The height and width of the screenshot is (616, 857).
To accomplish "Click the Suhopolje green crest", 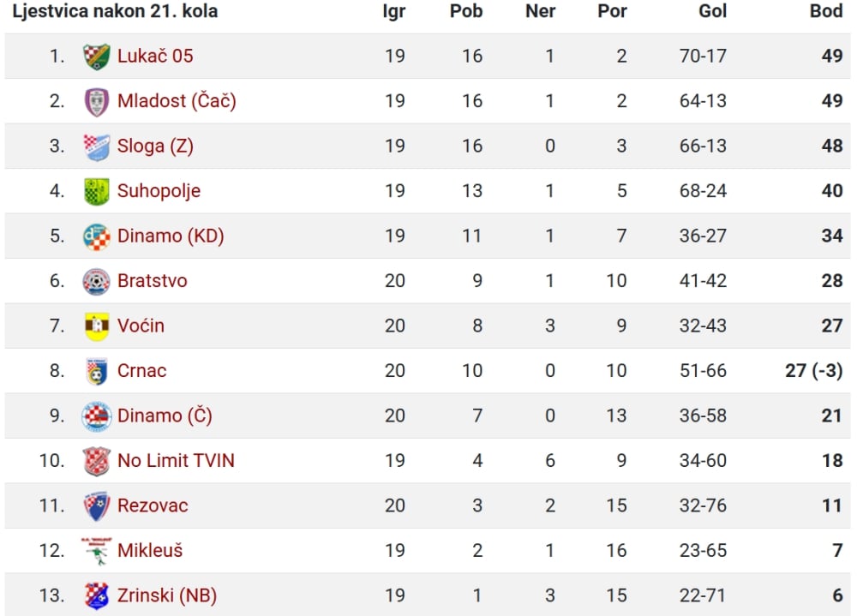I will coord(97,191).
